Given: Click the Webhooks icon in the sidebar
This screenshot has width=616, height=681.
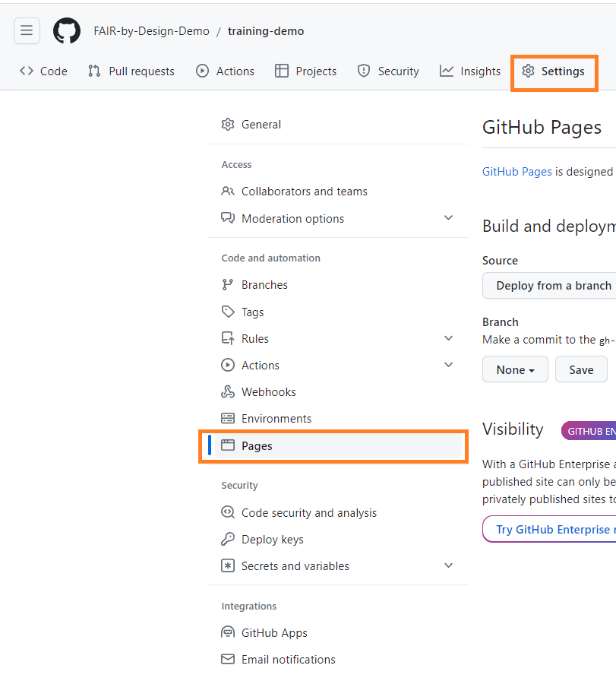Looking at the screenshot, I should 227,391.
